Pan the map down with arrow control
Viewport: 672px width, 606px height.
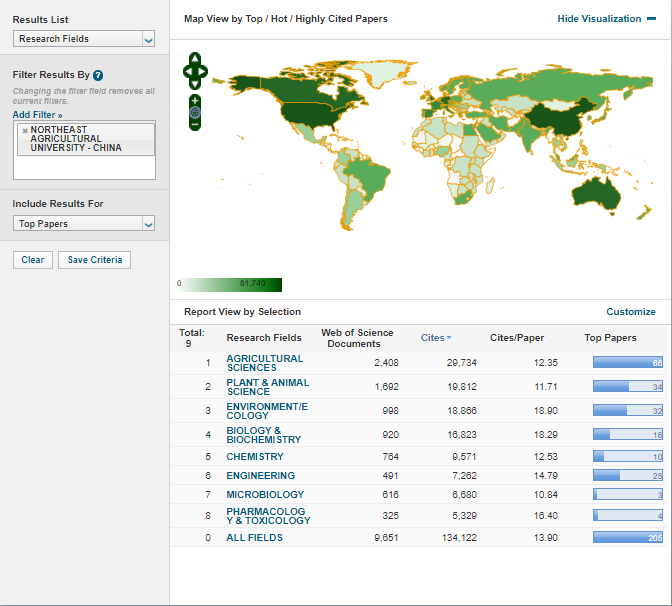pos(195,82)
